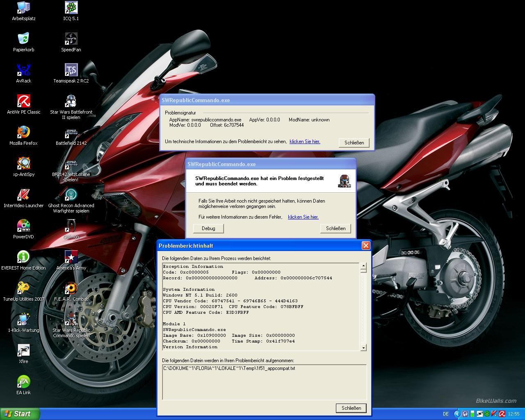Select the AvRack desktop shortcut
This screenshot has width=525, height=420.
point(24,73)
